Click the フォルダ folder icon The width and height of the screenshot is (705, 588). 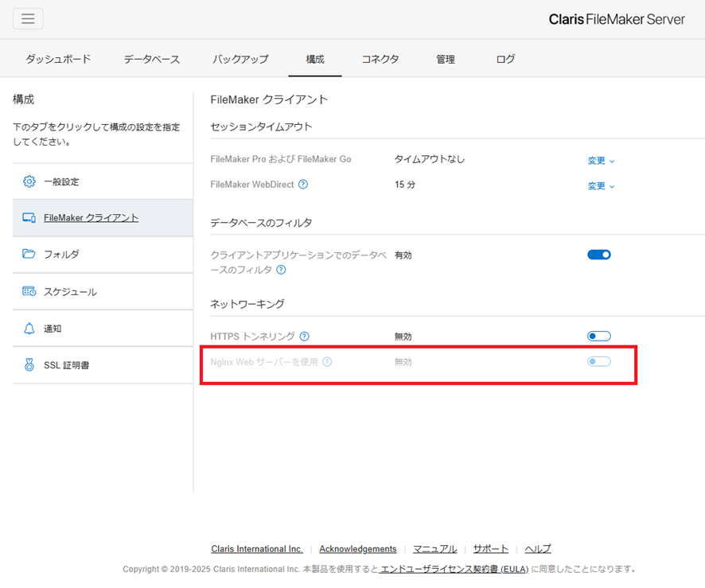click(x=29, y=254)
